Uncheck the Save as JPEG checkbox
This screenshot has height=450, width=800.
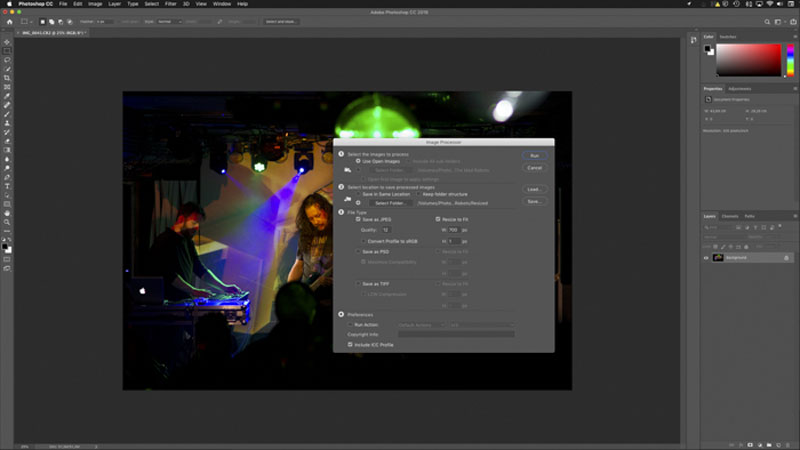[x=358, y=219]
